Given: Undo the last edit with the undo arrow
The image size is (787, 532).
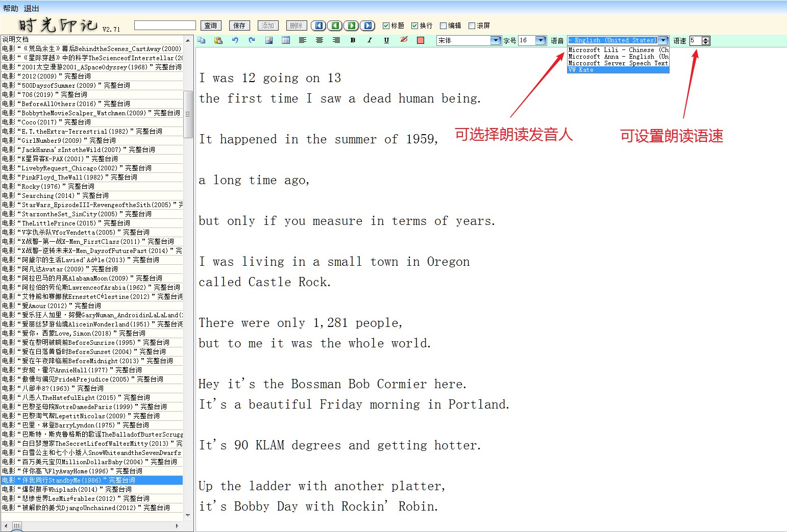Looking at the screenshot, I should tap(235, 40).
